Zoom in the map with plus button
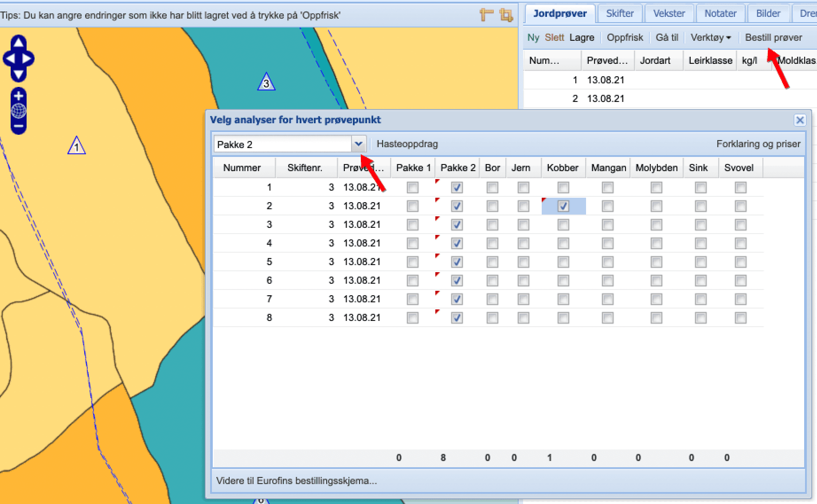The image size is (817, 504). tap(19, 95)
